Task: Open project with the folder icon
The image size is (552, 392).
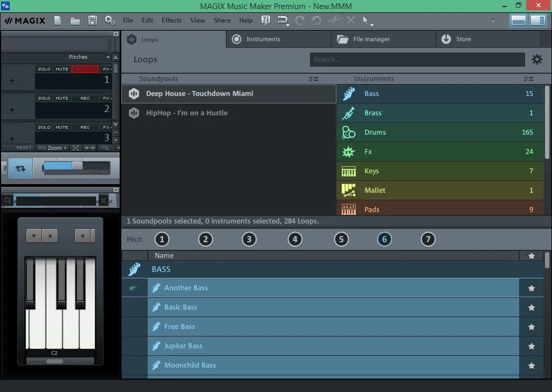Action: coord(74,21)
